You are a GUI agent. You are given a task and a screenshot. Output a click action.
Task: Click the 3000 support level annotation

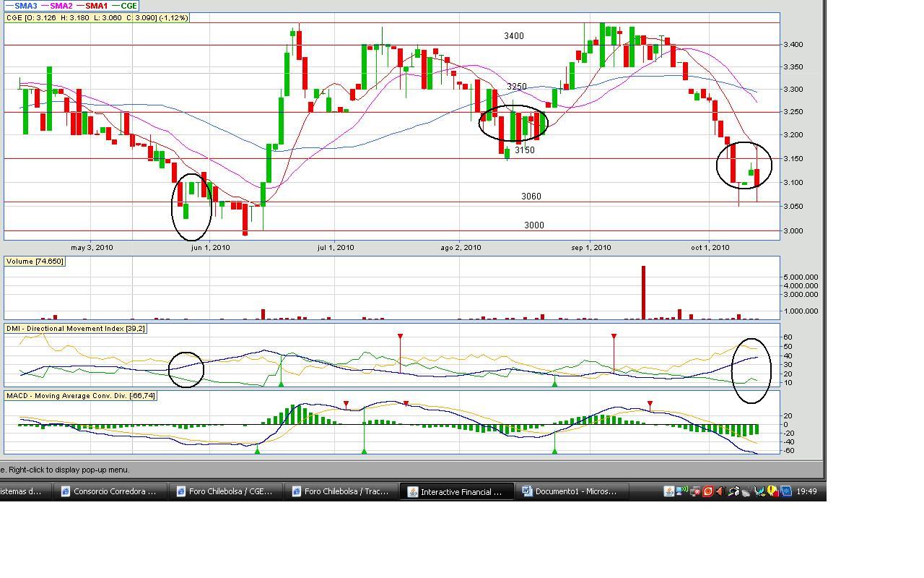point(534,225)
